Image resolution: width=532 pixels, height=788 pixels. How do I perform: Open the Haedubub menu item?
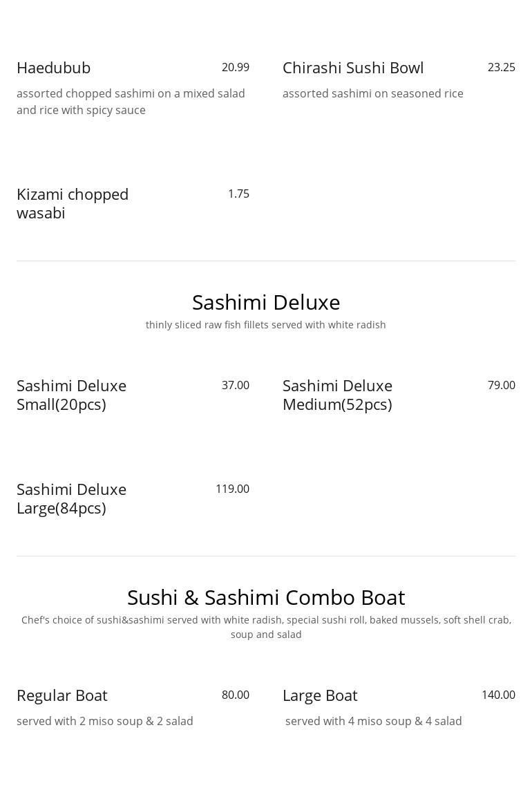(x=54, y=68)
